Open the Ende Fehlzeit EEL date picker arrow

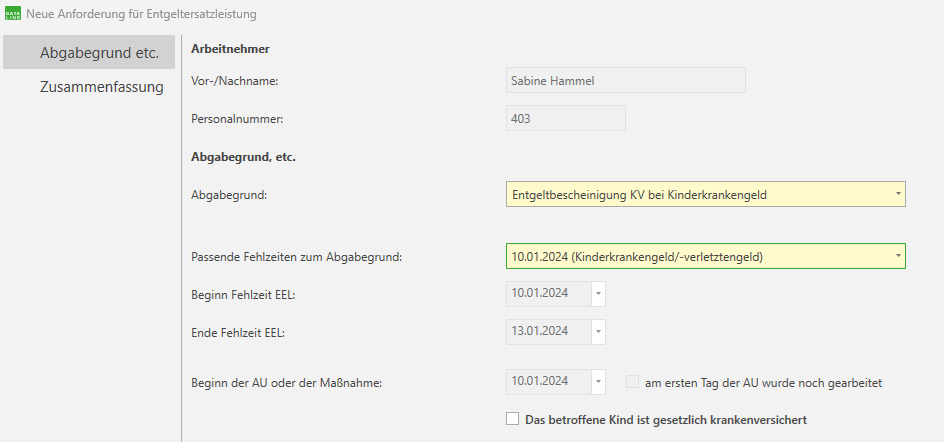[x=598, y=331]
